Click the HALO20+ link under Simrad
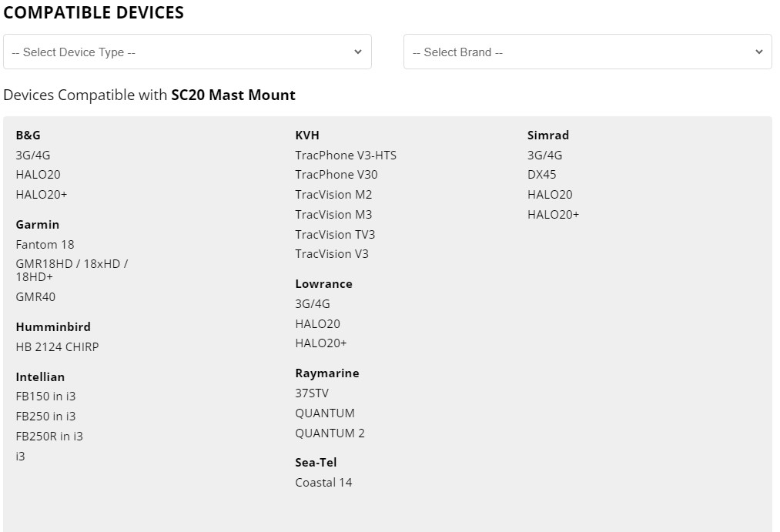 (x=553, y=214)
